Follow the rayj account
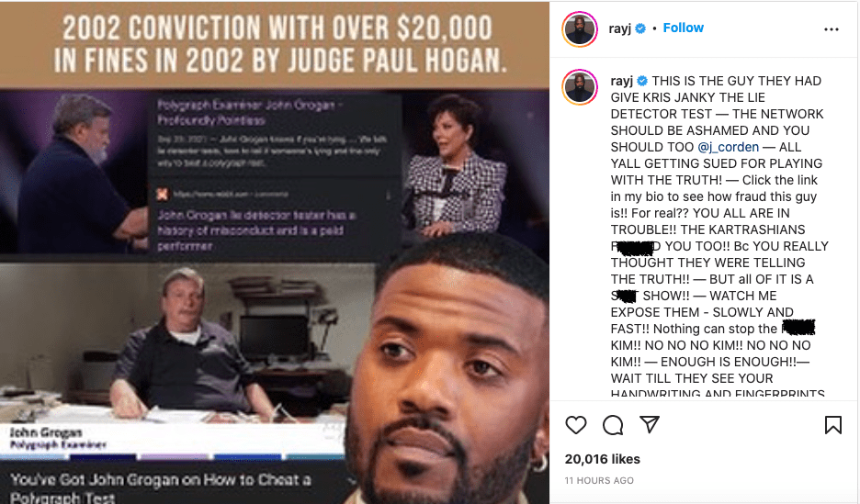 [683, 28]
